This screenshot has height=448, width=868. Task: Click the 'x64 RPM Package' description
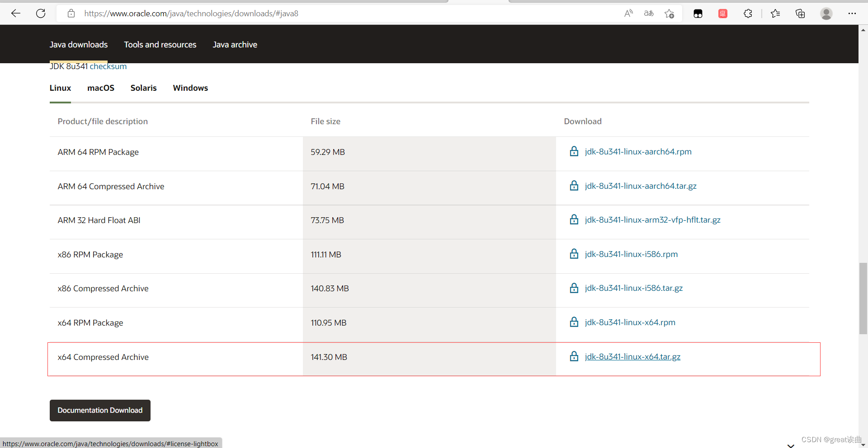pos(90,323)
